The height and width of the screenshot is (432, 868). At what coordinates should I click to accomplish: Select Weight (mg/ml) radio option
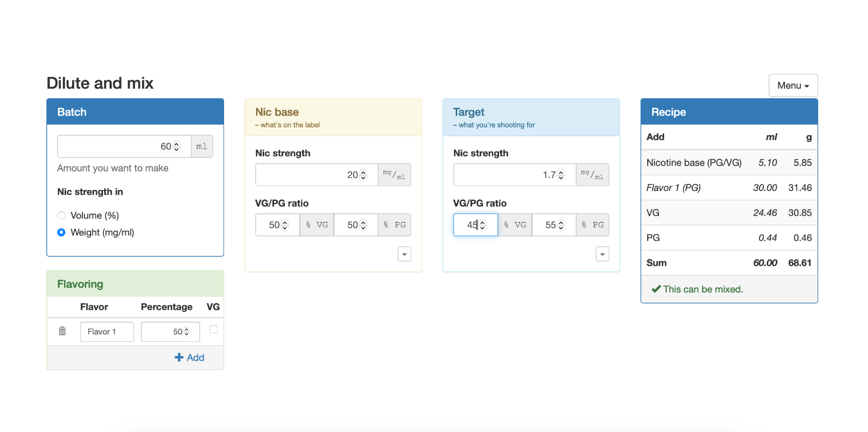click(61, 232)
